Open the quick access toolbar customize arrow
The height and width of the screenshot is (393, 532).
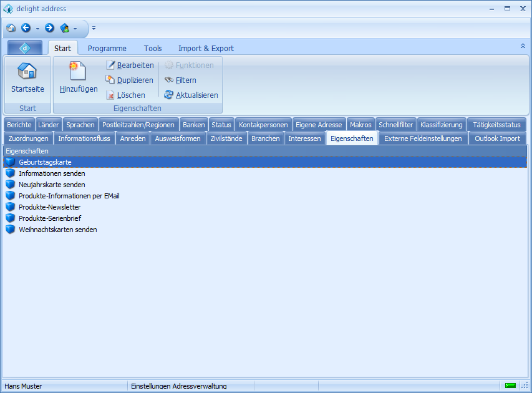pos(94,29)
